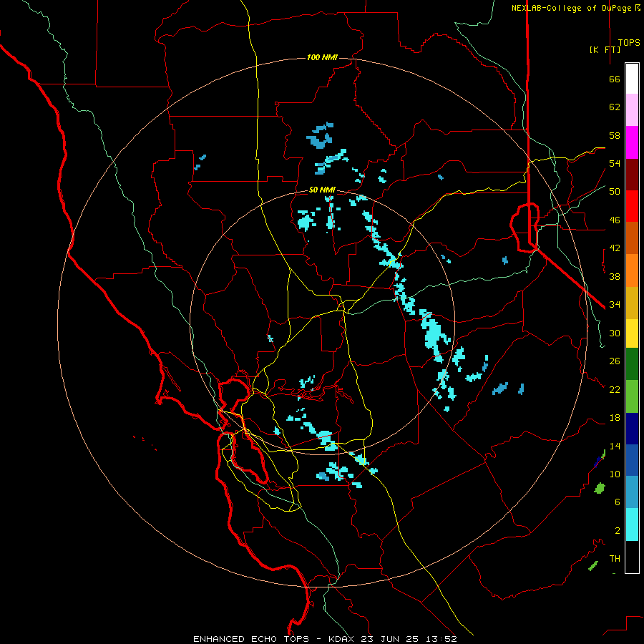
Task: Click the gold 34 kft legend swatch
Action: 632,303
